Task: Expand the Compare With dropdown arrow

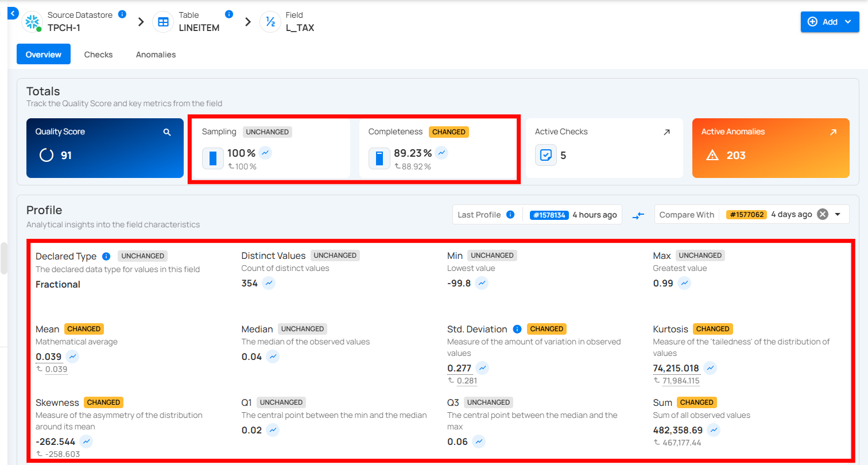Action: (838, 214)
